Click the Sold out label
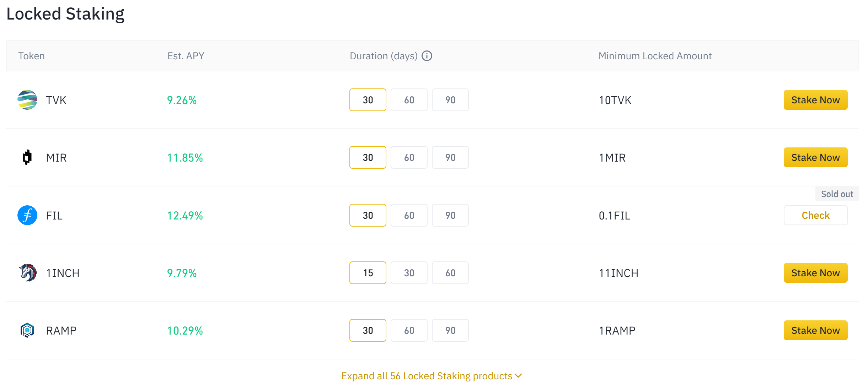 [x=837, y=194]
